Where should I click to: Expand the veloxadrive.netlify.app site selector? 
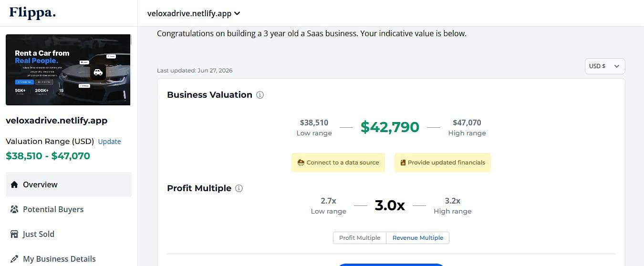click(x=194, y=13)
